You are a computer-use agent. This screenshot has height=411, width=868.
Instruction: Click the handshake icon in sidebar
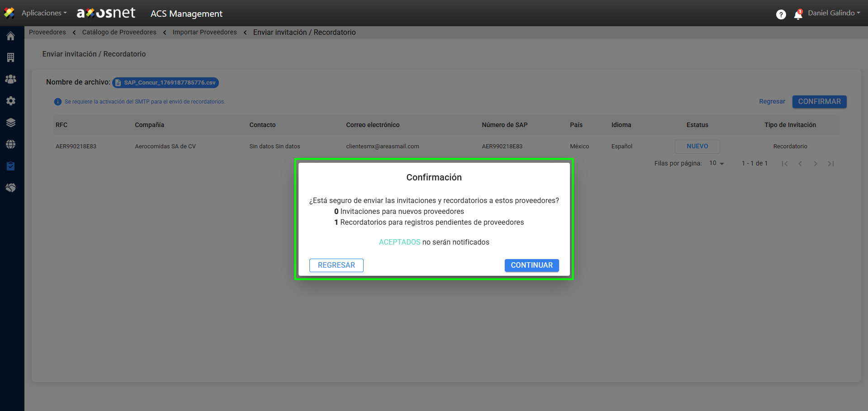(x=11, y=188)
